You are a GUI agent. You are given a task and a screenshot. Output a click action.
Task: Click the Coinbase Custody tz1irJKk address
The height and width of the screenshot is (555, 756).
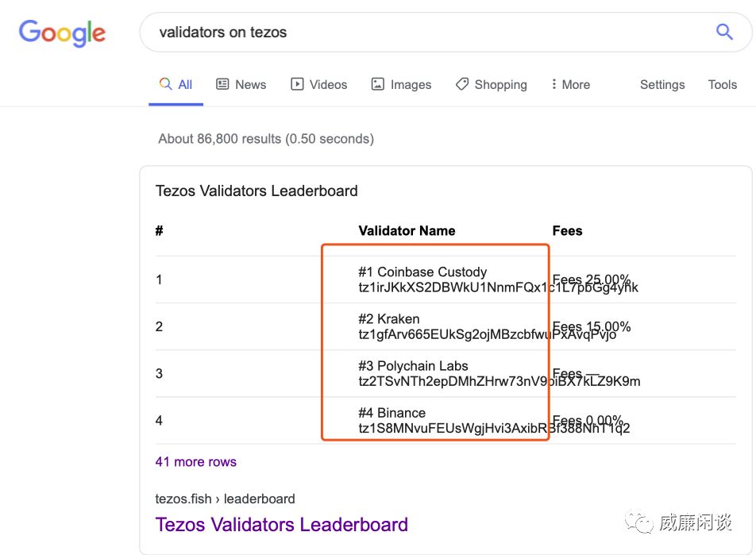click(x=498, y=287)
